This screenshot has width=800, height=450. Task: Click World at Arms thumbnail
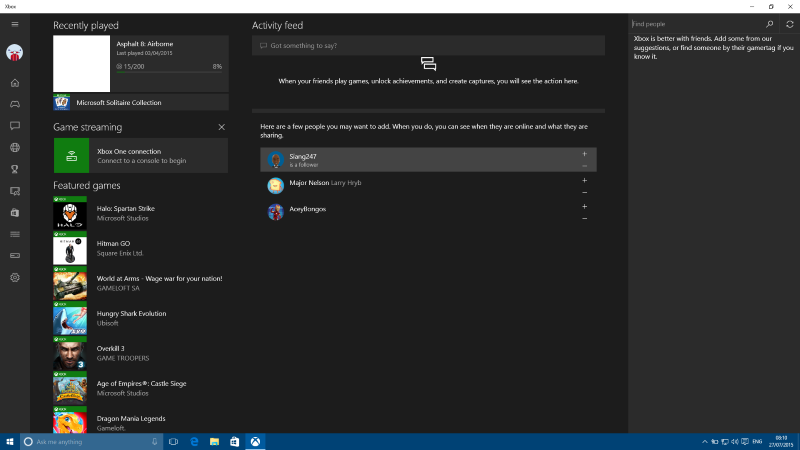70,283
